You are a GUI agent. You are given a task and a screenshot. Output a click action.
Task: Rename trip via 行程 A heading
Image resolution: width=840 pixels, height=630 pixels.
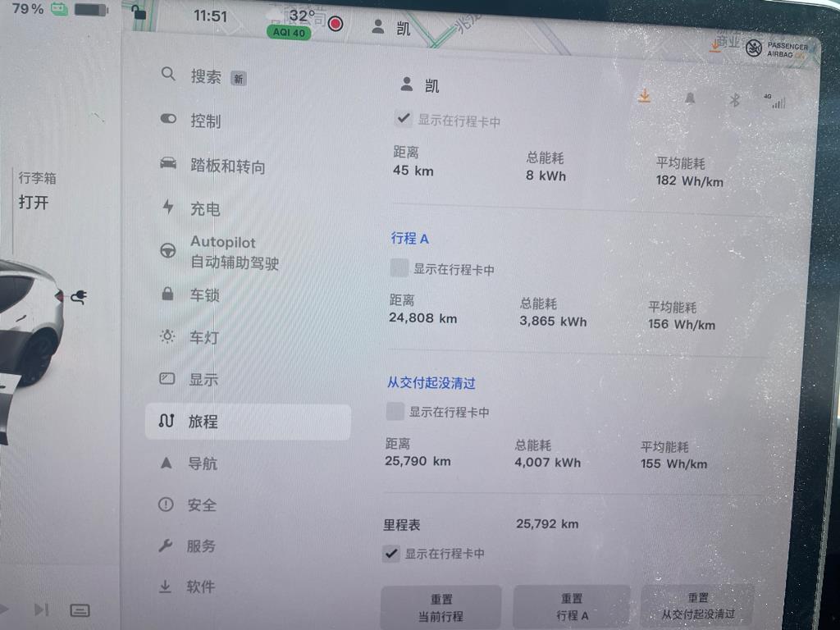410,239
